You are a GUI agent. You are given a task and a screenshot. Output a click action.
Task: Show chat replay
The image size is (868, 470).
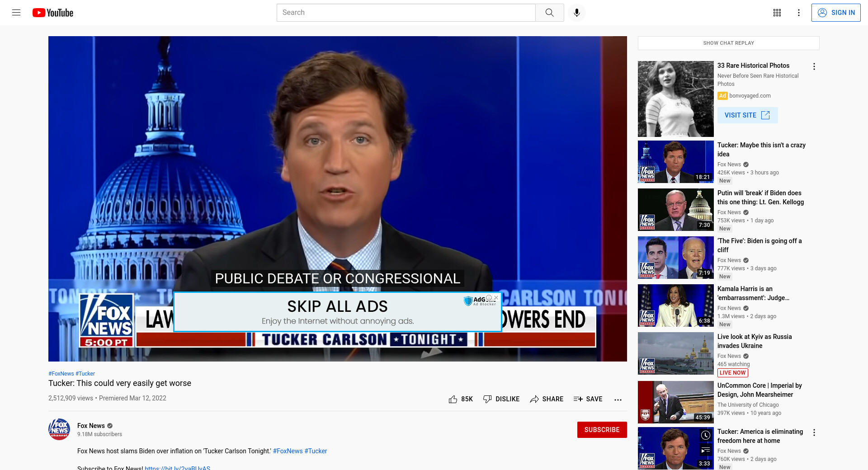coord(728,43)
